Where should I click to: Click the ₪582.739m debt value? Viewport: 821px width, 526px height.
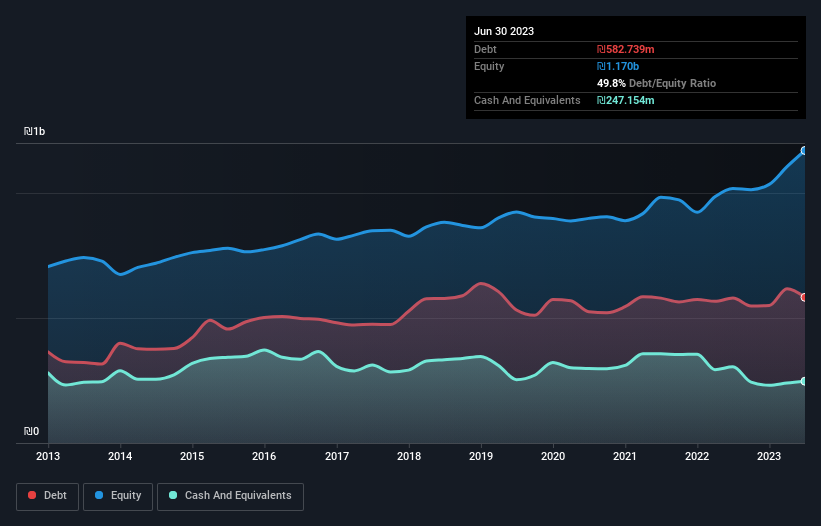click(x=626, y=49)
